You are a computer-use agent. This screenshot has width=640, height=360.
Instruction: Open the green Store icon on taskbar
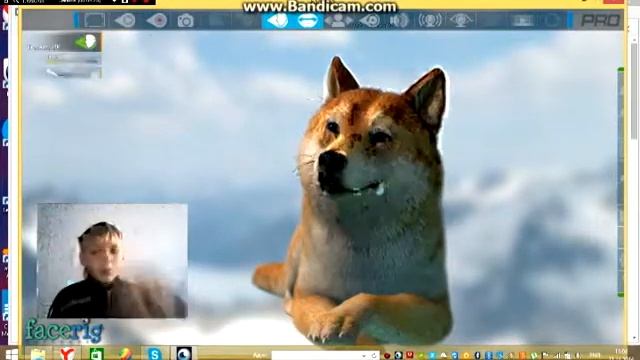click(96, 354)
